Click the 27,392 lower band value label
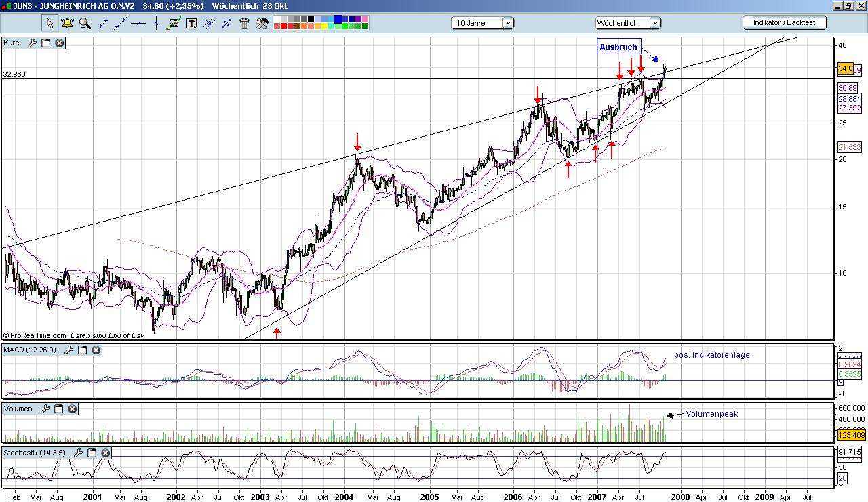868x502 pixels. coord(850,108)
